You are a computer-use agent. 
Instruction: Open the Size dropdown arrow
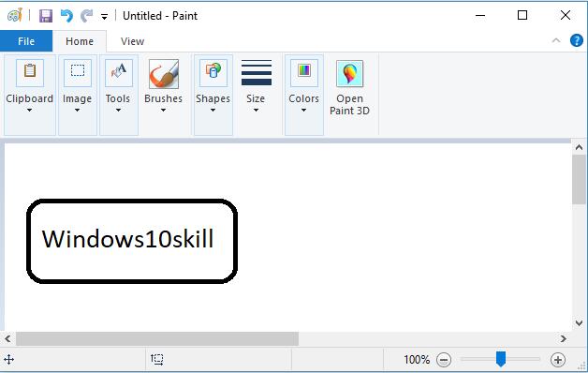(257, 110)
